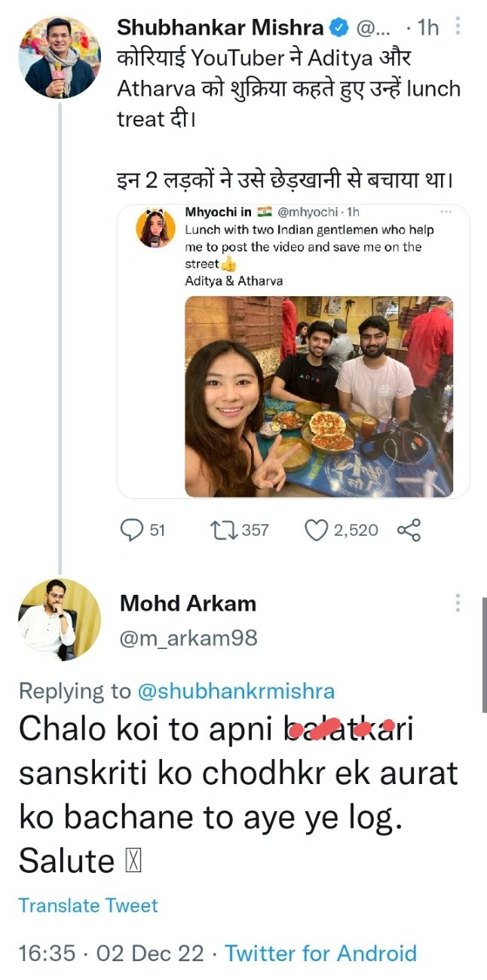This screenshot has width=487, height=980.
Task: Open Shubhankar Mishra tweet's three-dot menu
Action: tap(458, 28)
